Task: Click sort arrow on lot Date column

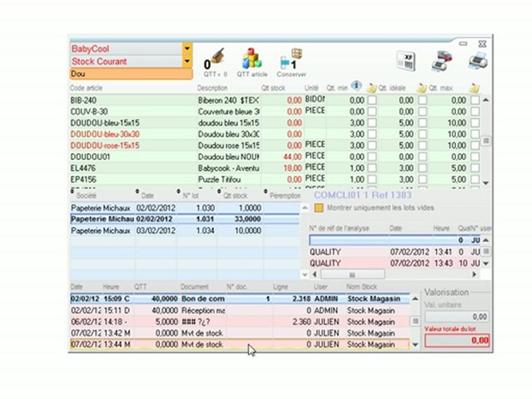Action: pos(137,191)
